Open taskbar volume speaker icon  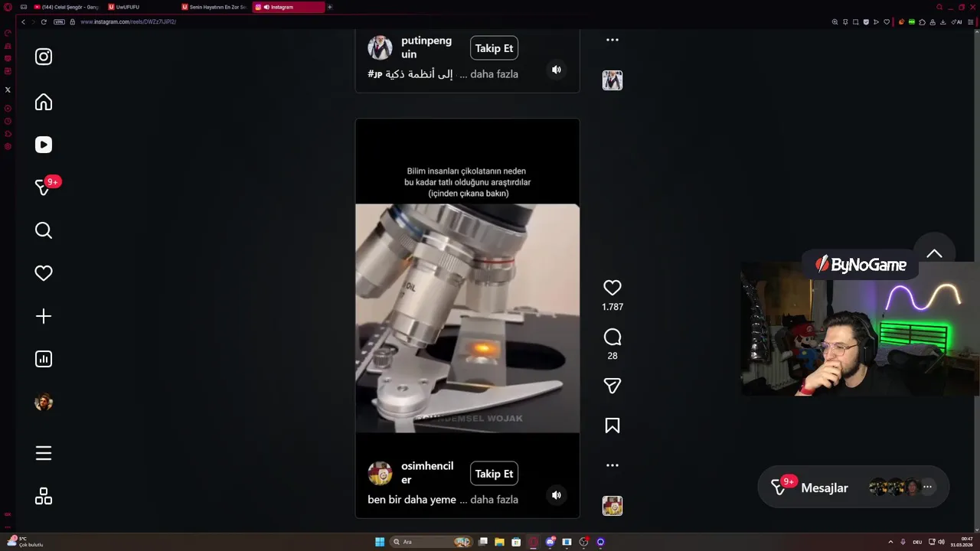click(941, 542)
